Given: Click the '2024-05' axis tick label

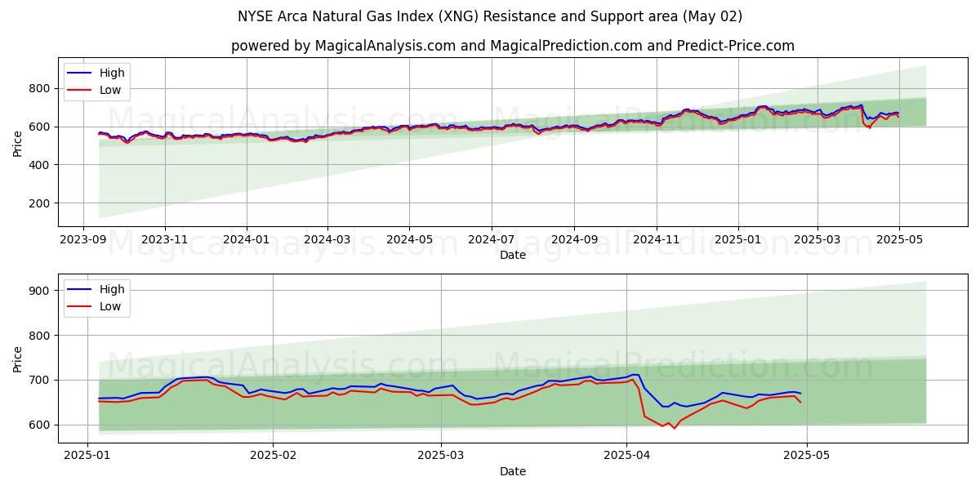Looking at the screenshot, I should [409, 240].
